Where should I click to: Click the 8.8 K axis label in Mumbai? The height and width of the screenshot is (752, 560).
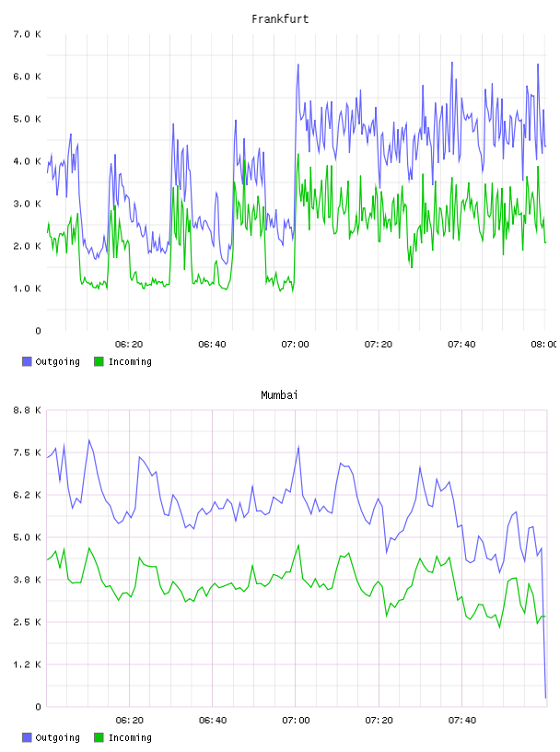28,410
